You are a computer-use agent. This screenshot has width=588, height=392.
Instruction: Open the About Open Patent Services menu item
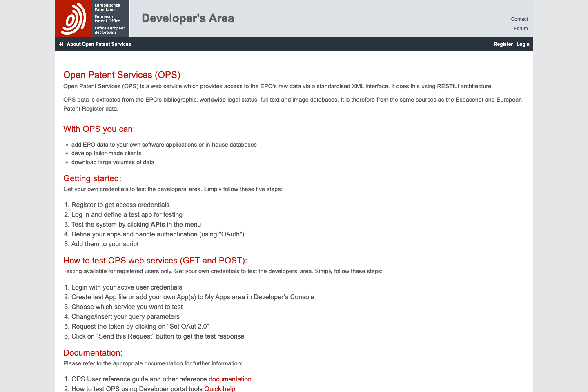click(98, 44)
